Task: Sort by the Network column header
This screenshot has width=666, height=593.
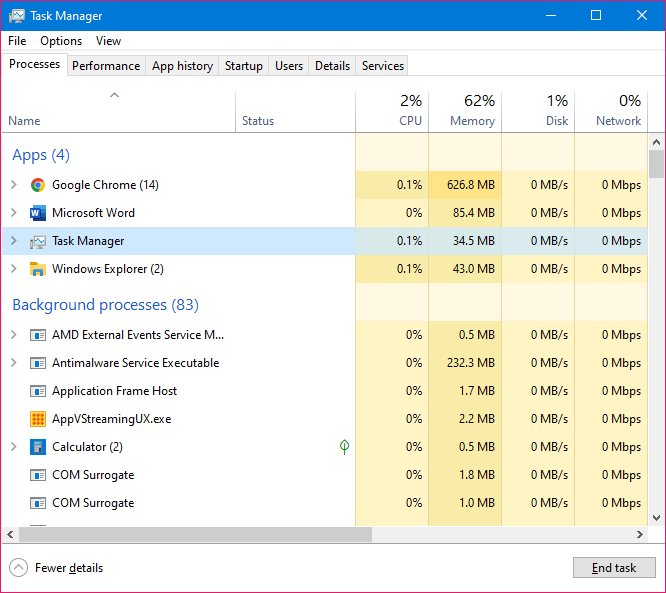Action: coord(611,111)
